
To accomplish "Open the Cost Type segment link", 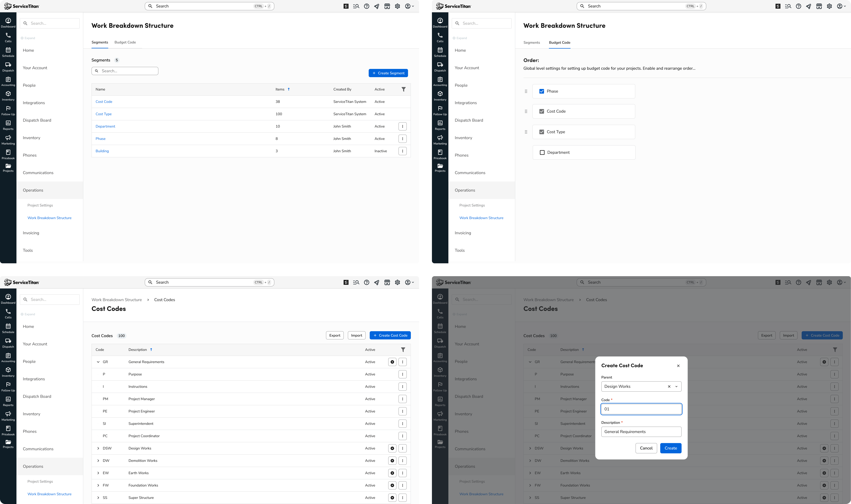I will [x=104, y=114].
